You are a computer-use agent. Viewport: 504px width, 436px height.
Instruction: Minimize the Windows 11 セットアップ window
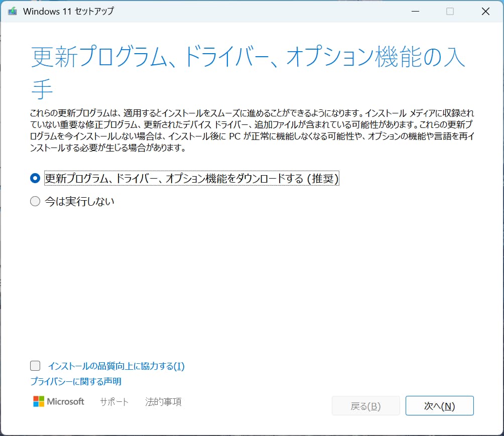click(x=415, y=11)
